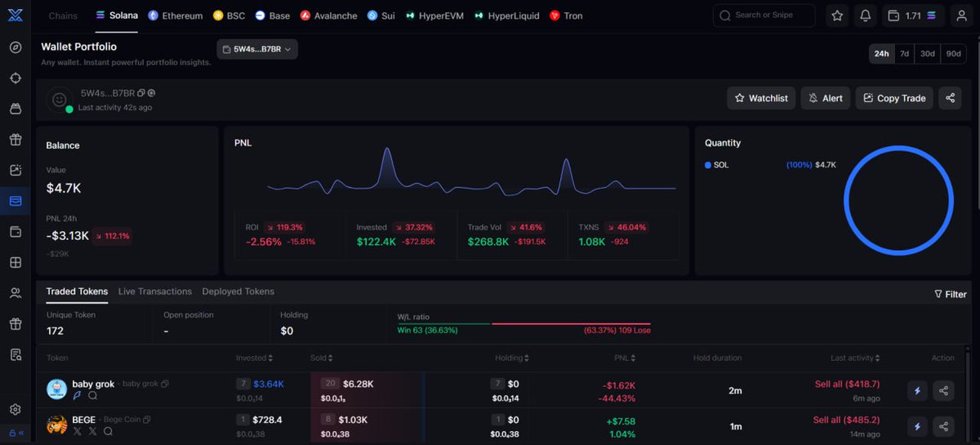
Task: Click the lightning quick-trade icon for BEGE
Action: 917,426
